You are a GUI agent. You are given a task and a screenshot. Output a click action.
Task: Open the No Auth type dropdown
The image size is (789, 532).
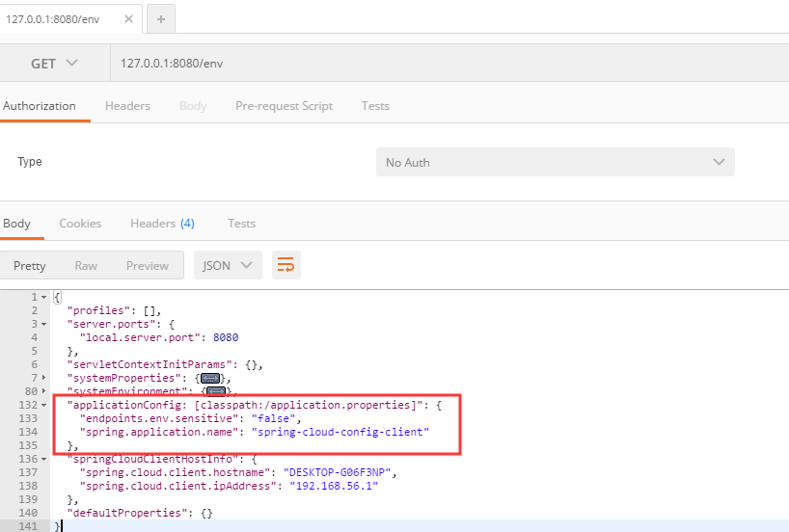click(555, 162)
